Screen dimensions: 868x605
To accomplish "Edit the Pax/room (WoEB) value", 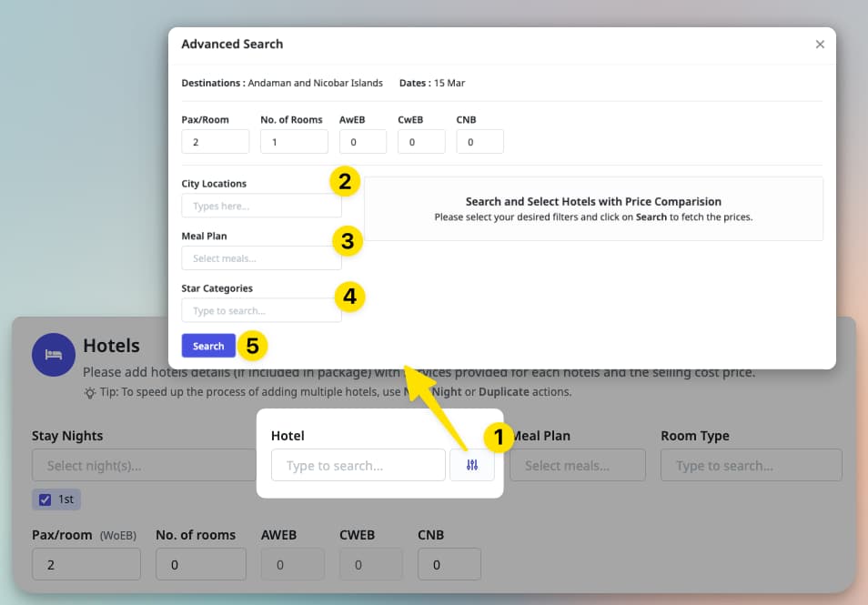I will pos(86,564).
